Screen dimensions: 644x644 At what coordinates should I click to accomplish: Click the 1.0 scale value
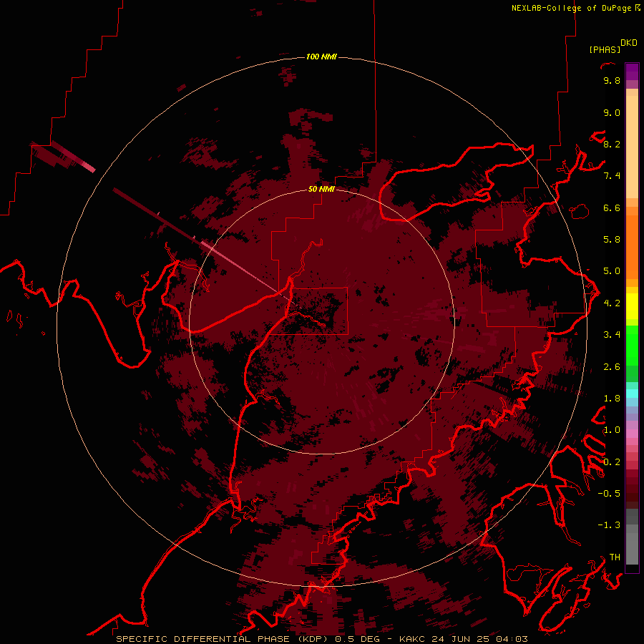click(x=612, y=430)
